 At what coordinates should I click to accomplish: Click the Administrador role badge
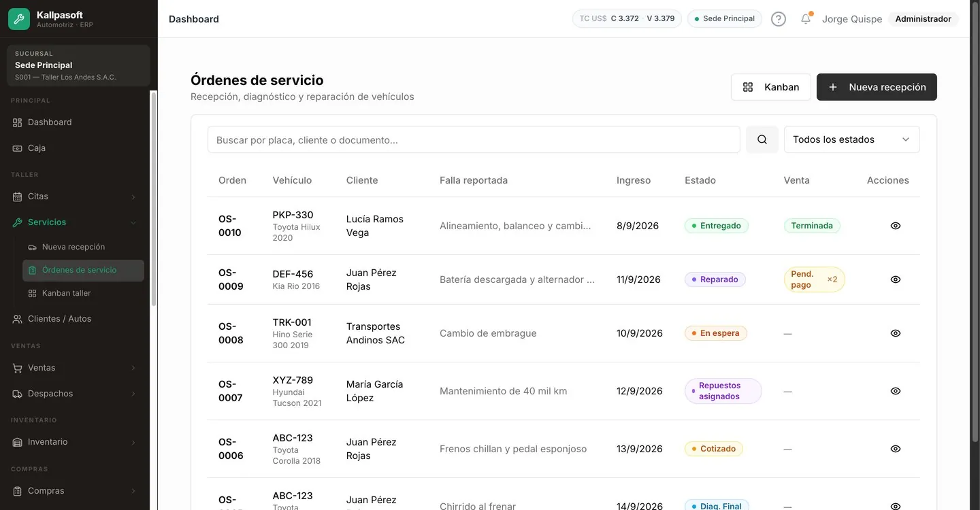tap(924, 19)
